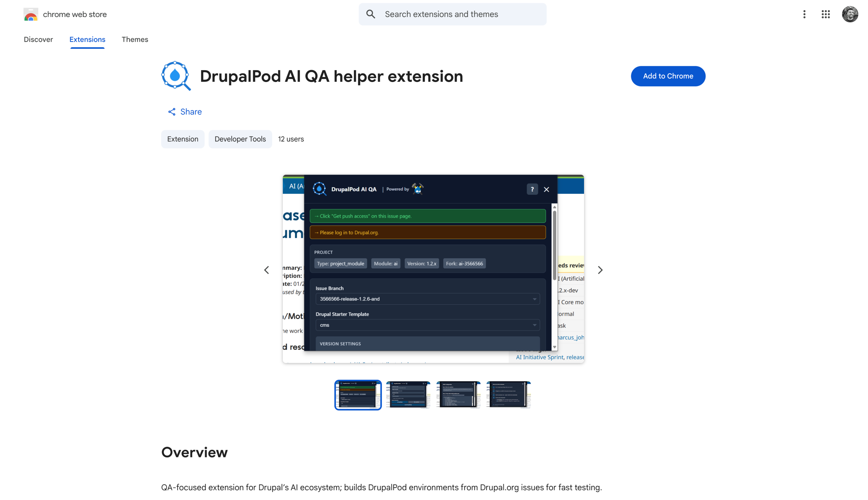Screen dimensions: 868x500
Task: Show the next screenshot with right arrow
Action: tap(600, 270)
